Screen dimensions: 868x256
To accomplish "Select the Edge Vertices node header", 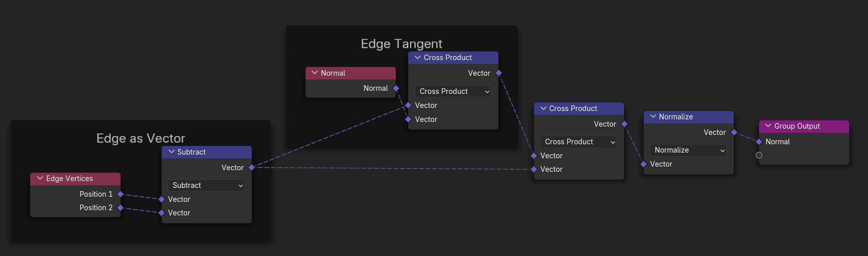I will point(75,179).
